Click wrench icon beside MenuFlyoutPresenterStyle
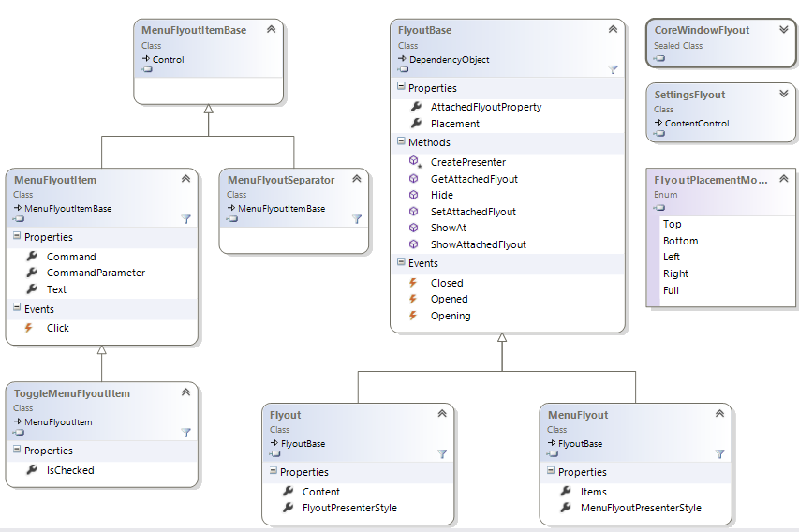The width and height of the screenshot is (799, 532). (566, 508)
